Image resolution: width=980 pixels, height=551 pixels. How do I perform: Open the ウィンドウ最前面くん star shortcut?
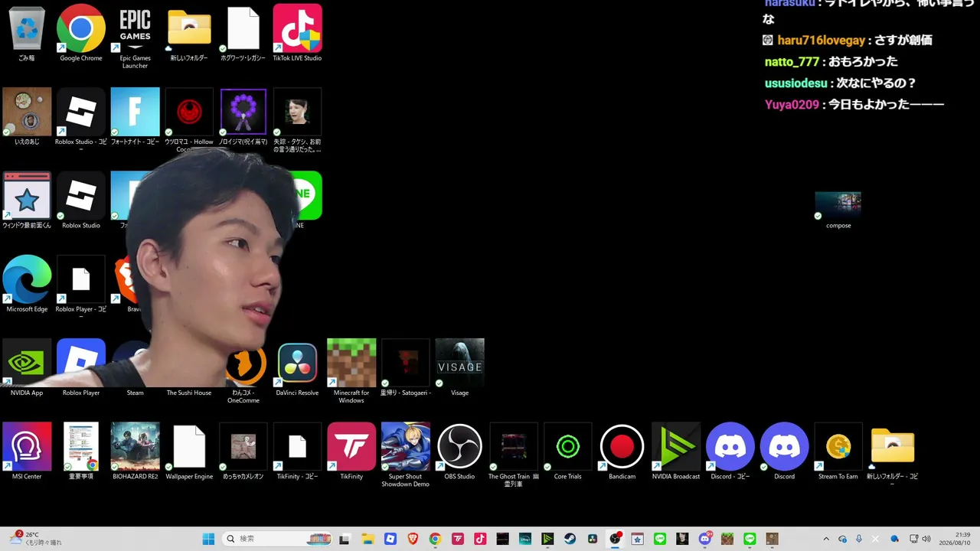[27, 201]
